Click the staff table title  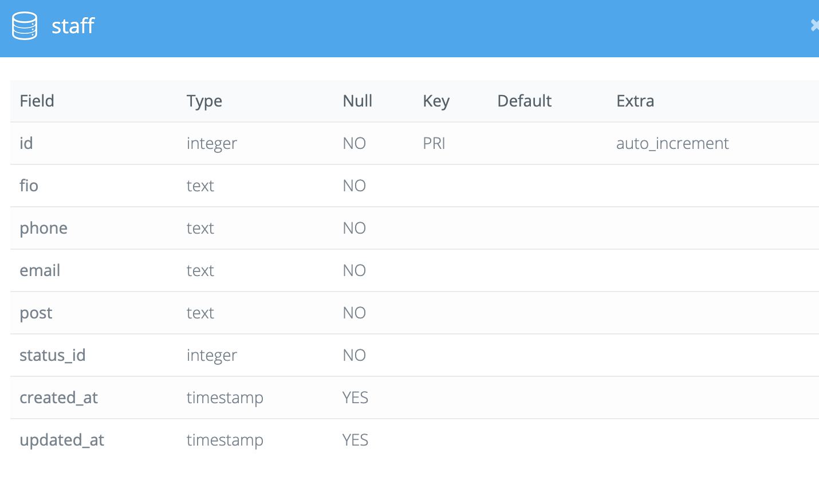pos(73,26)
